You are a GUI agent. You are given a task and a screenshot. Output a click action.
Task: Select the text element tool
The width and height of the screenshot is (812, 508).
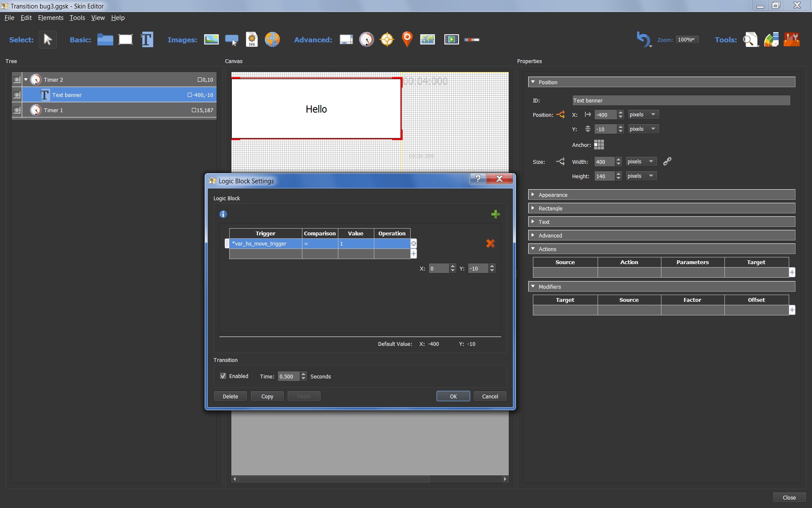[x=145, y=39]
